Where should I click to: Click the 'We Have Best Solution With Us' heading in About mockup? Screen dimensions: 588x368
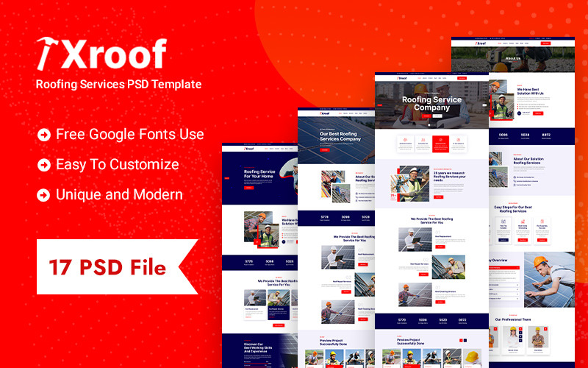(x=530, y=91)
